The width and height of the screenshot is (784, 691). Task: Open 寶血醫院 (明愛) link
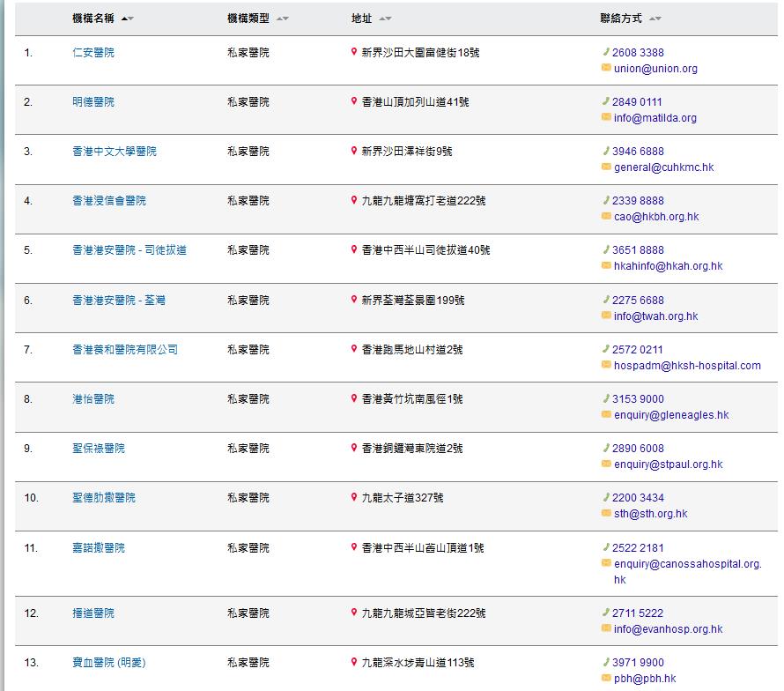(x=109, y=663)
